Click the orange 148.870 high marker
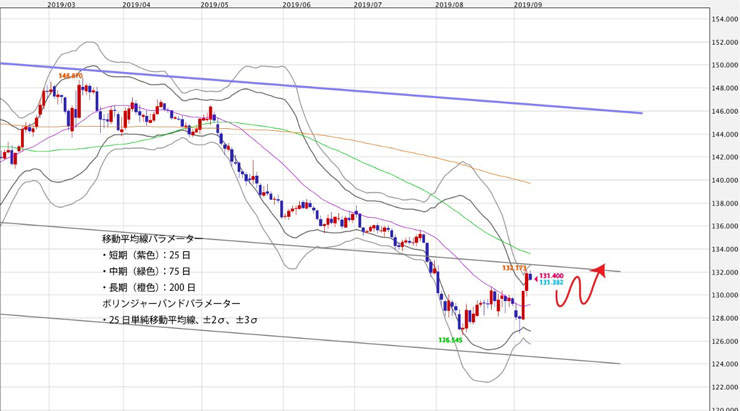Screen dimensions: 740x411 click(x=70, y=75)
